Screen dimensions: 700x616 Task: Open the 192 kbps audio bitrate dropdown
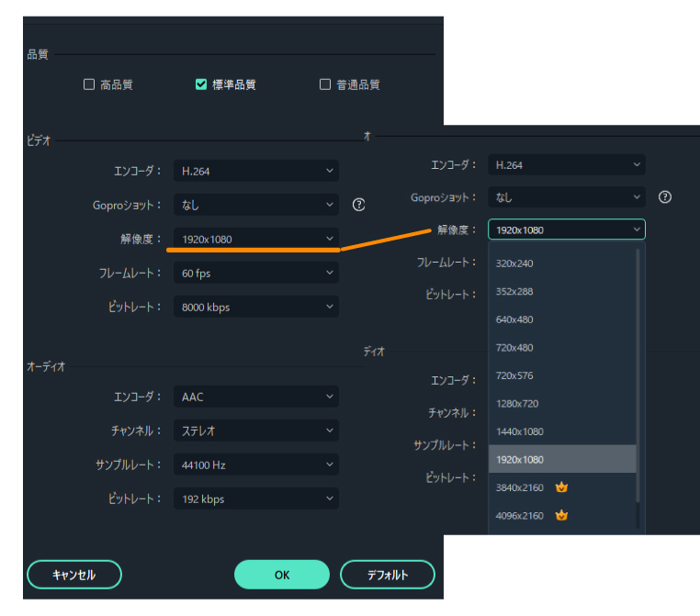coord(255,498)
